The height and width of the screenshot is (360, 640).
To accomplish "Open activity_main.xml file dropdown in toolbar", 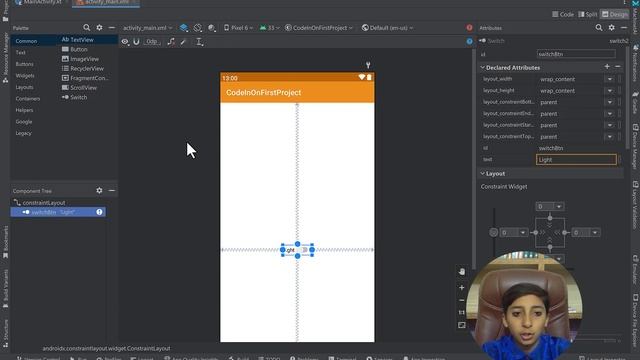I will (x=147, y=28).
